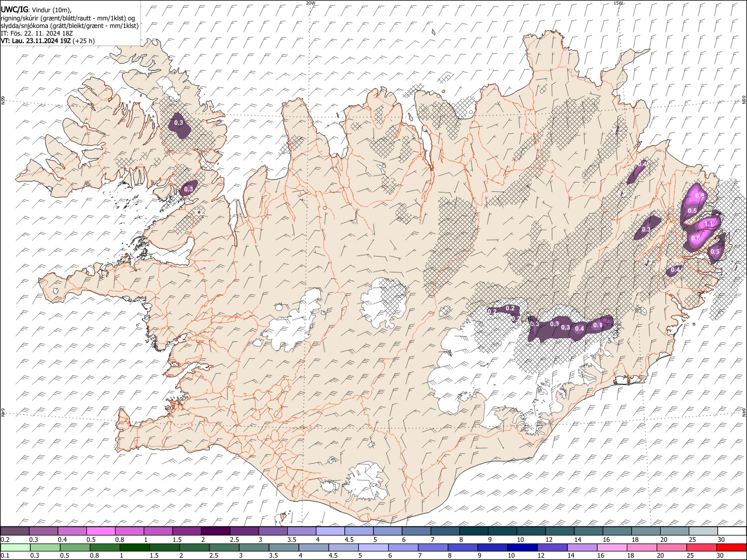Viewport: 747px width, 560px height.
Task: Click the bright red 30 legend swatch
Action: (731, 547)
